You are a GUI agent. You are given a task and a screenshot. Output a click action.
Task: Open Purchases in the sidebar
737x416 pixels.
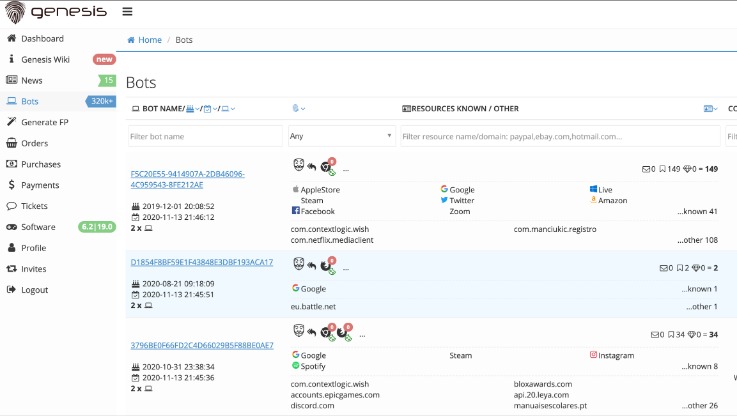click(41, 164)
